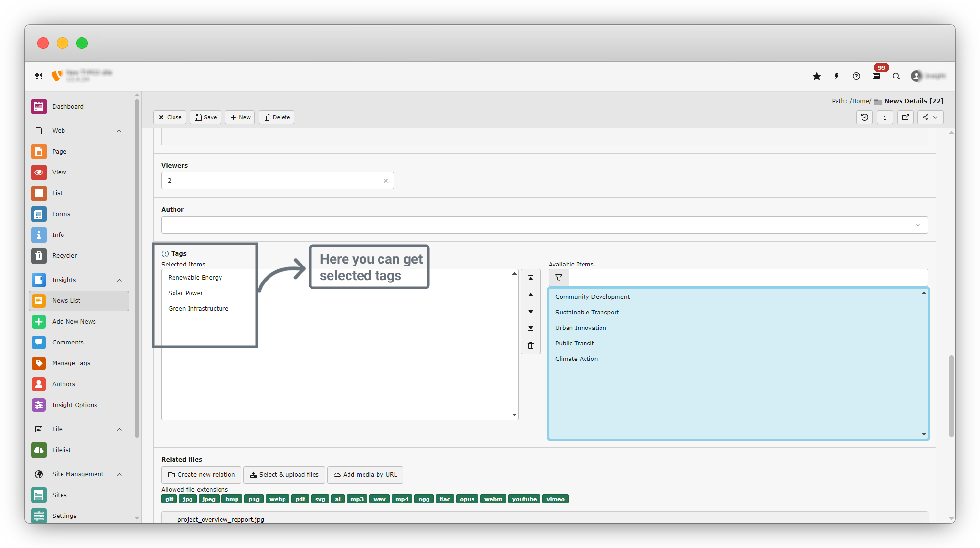Click the Save button
This screenshot has height=548, width=980.
[205, 117]
